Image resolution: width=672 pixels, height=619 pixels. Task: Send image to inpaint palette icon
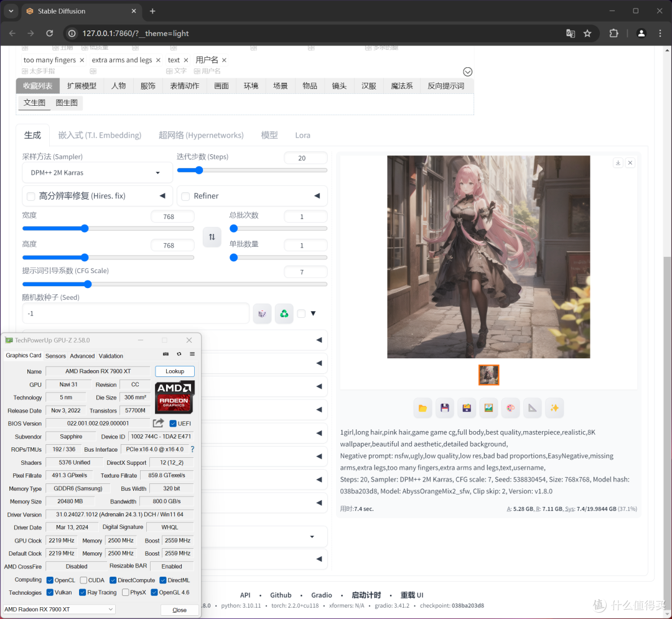click(x=510, y=408)
